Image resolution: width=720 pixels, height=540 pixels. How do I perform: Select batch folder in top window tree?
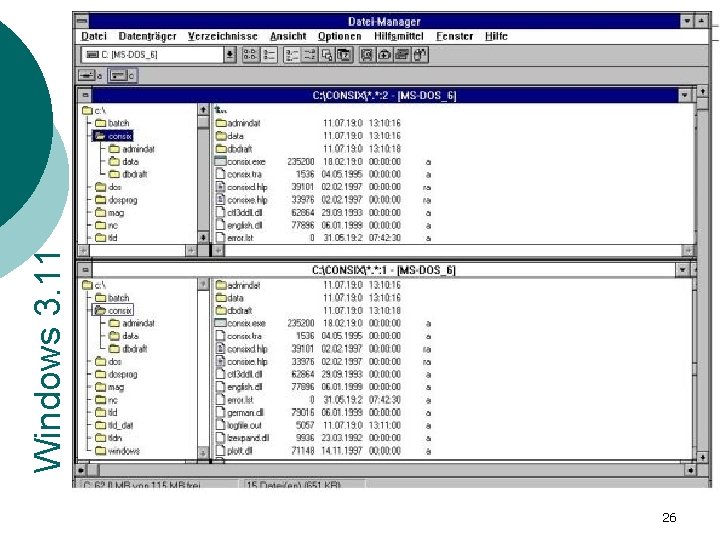(x=112, y=123)
